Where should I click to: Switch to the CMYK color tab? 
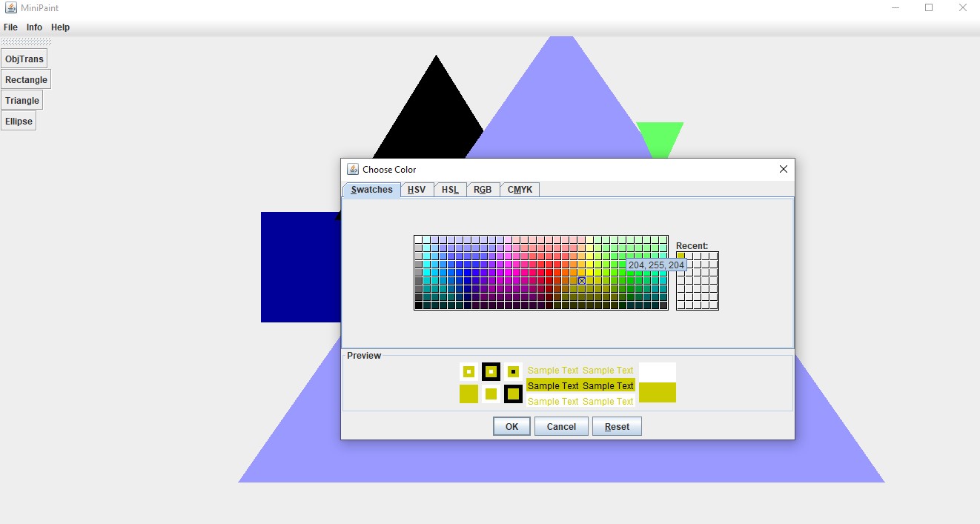pos(520,189)
